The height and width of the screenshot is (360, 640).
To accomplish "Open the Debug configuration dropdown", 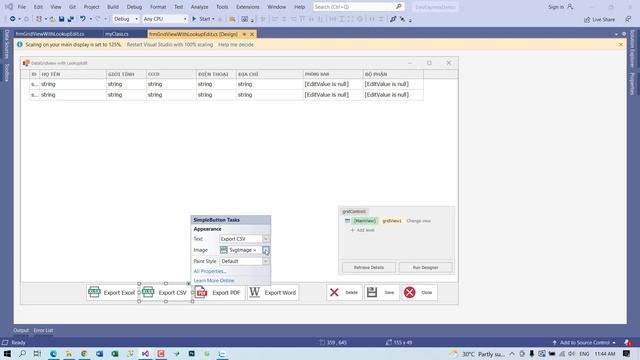I will point(126,19).
